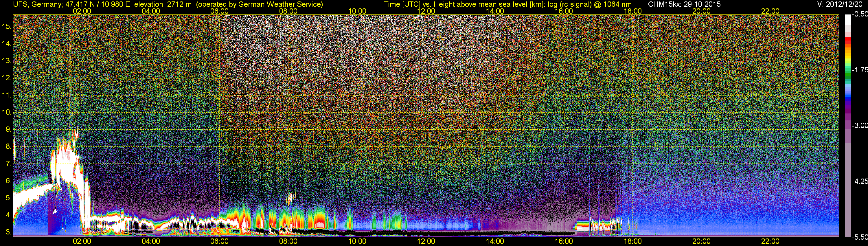Screen dimensions: 868x246
Task: Click the 20:00 label on the bottom time axis
Action: pos(702,241)
